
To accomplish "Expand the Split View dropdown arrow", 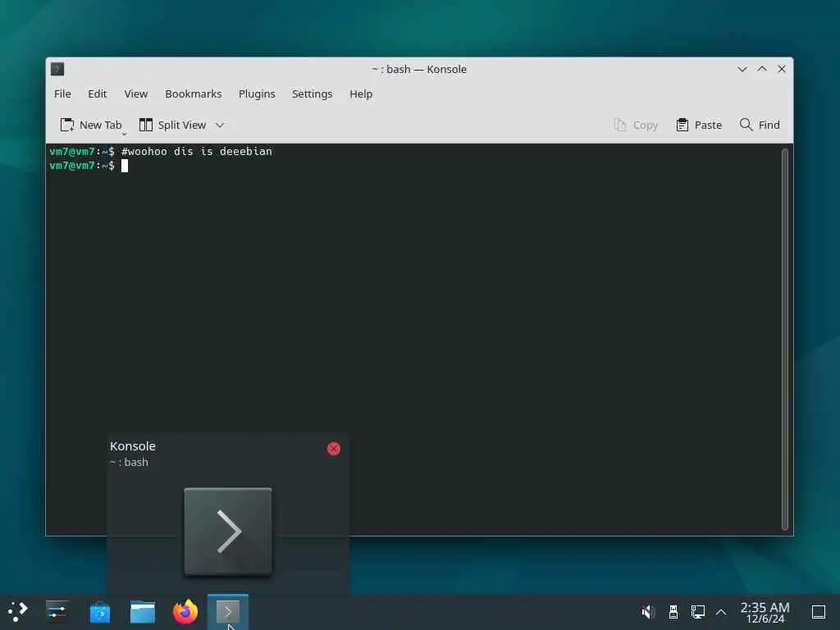I will click(x=220, y=125).
